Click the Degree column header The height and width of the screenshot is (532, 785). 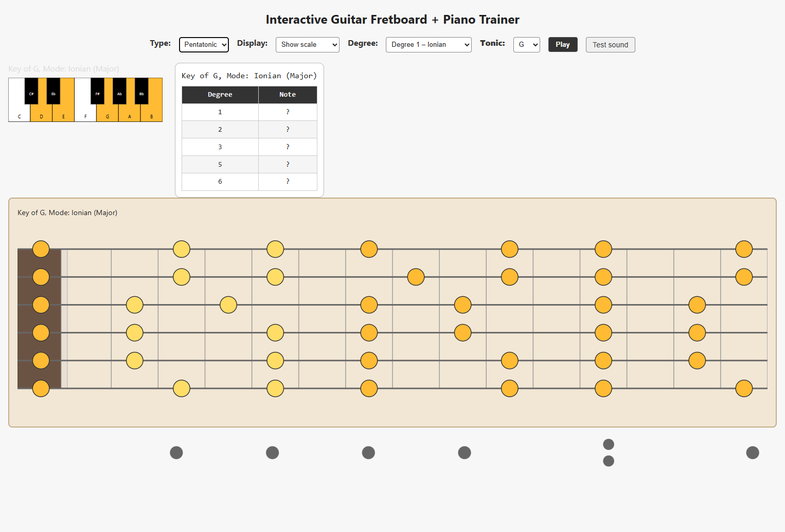(220, 95)
